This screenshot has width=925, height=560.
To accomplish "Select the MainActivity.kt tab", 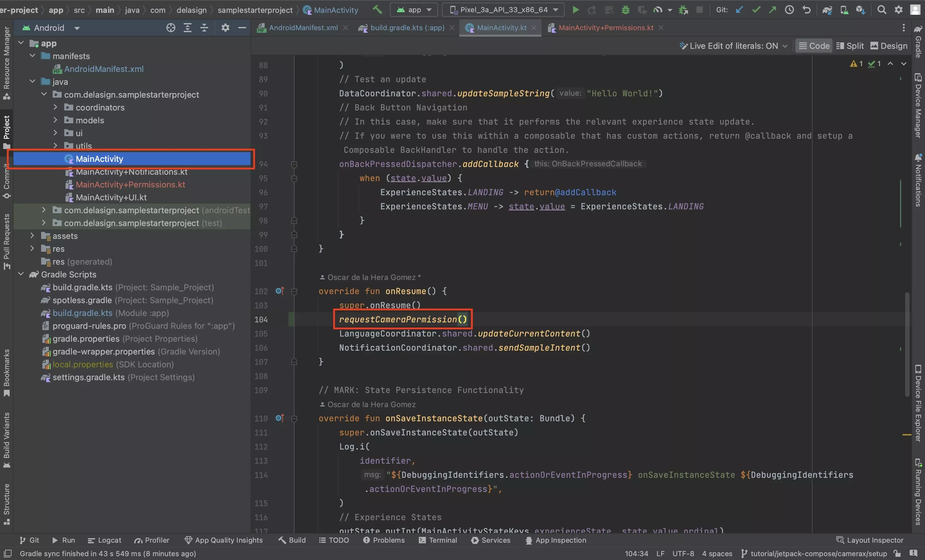I will coord(500,27).
